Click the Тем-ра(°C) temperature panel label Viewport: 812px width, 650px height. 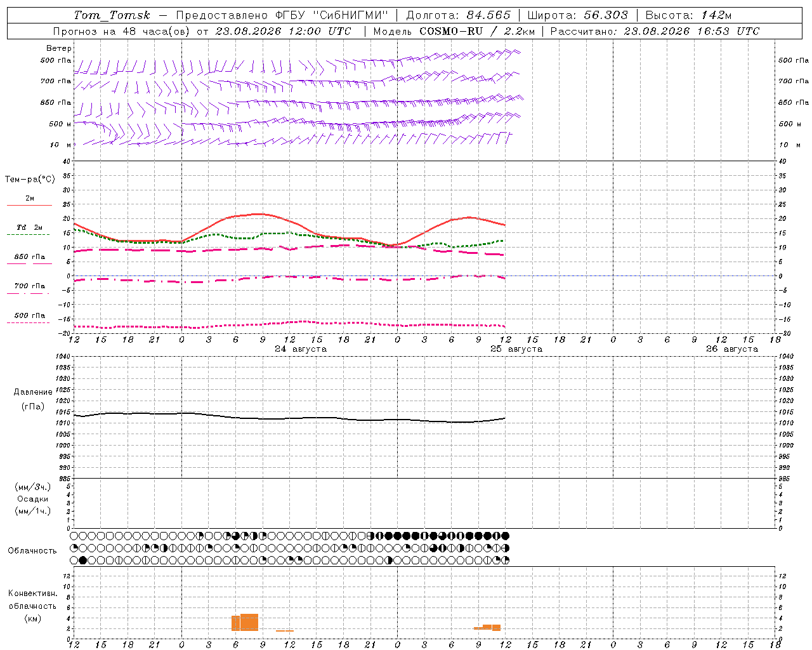pyautogui.click(x=30, y=180)
